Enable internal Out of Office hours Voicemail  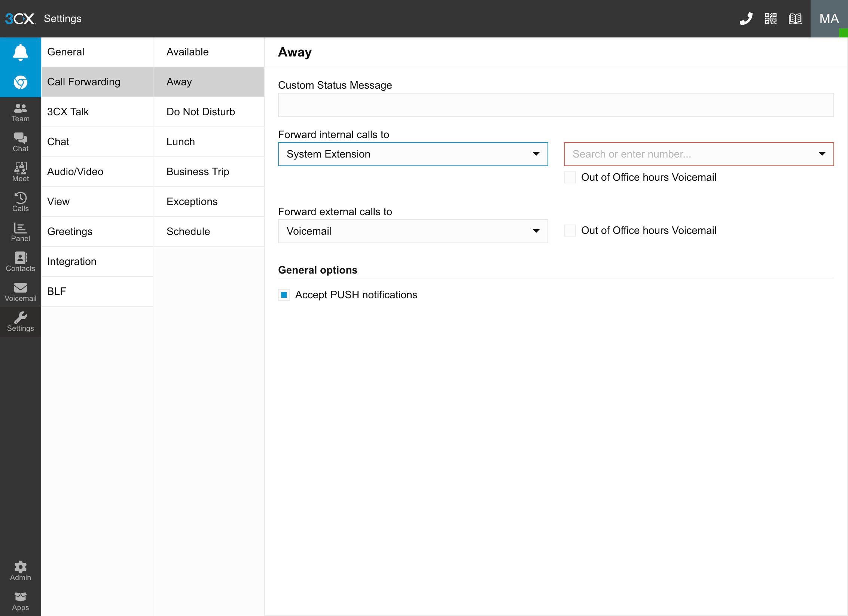click(570, 177)
